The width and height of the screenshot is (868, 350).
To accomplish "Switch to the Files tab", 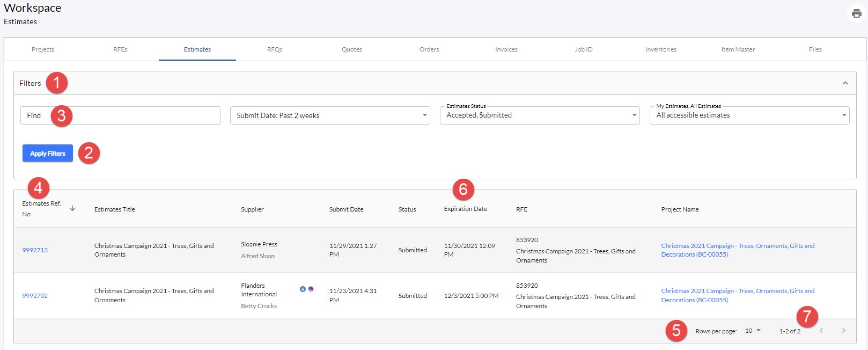I will click(815, 49).
